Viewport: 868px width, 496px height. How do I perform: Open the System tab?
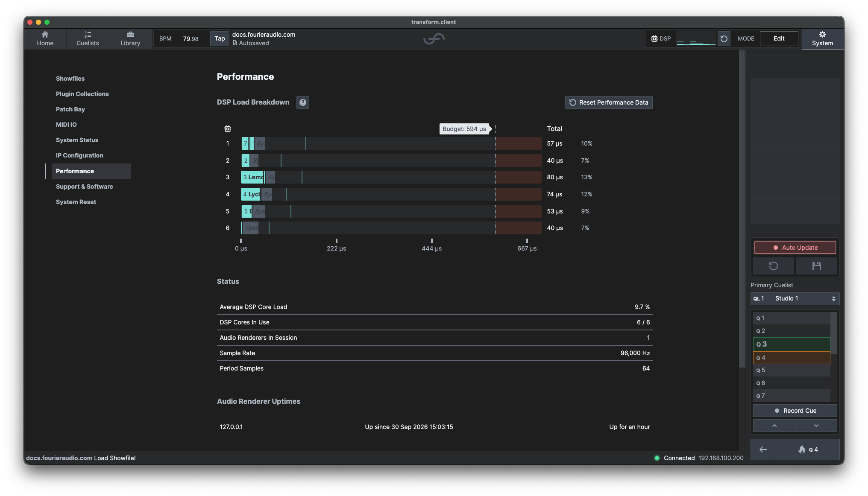click(822, 38)
